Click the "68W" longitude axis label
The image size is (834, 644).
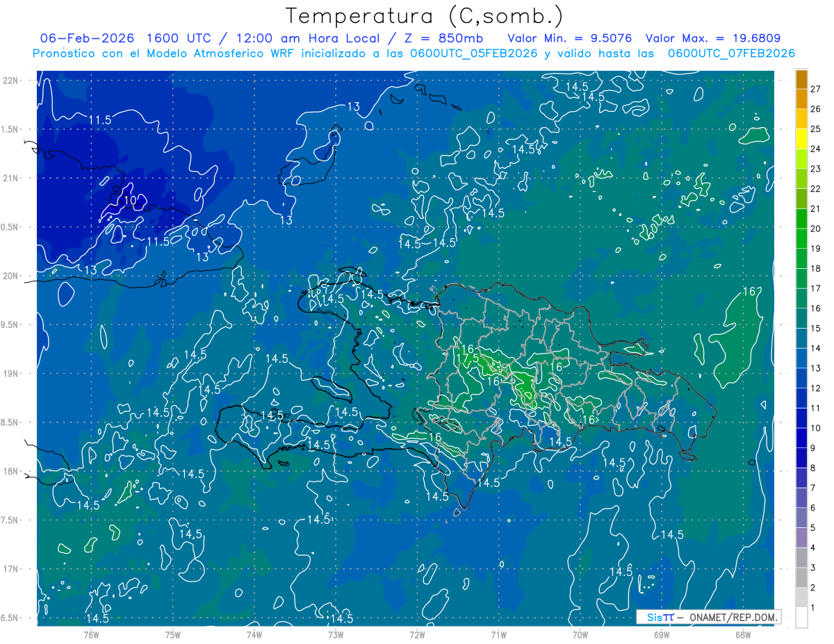coord(743,634)
